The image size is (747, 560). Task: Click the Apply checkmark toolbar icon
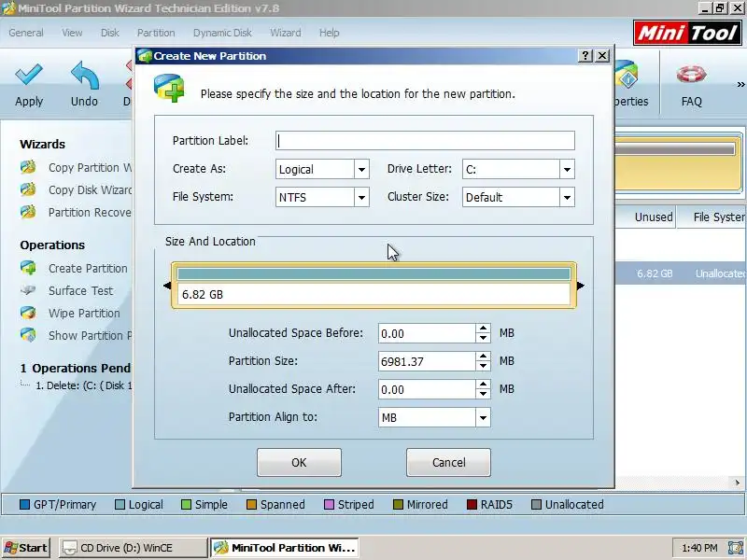[x=29, y=75]
